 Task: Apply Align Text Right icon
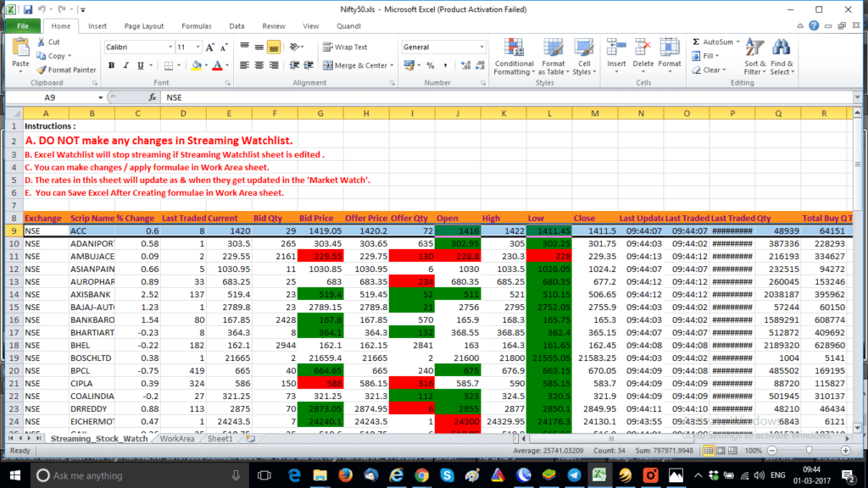pos(274,65)
